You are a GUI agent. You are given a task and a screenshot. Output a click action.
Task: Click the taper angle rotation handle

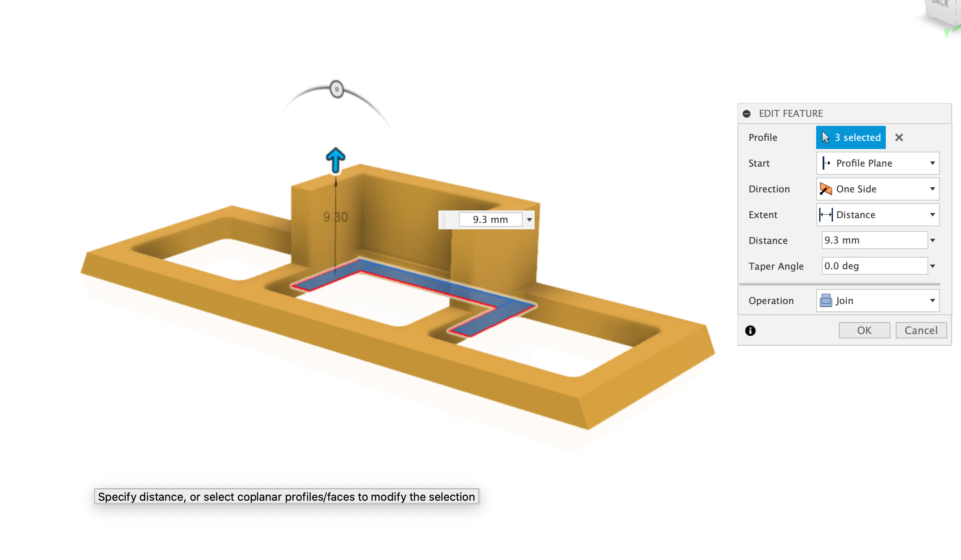click(337, 89)
